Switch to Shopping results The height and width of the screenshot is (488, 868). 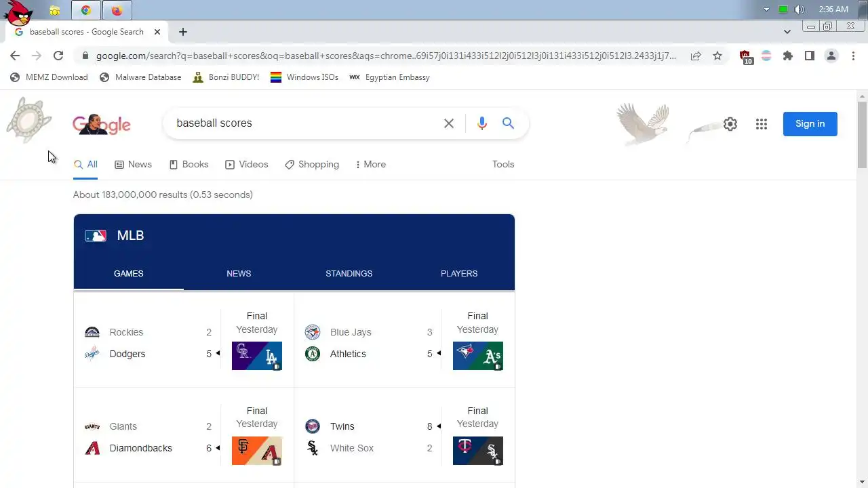312,165
